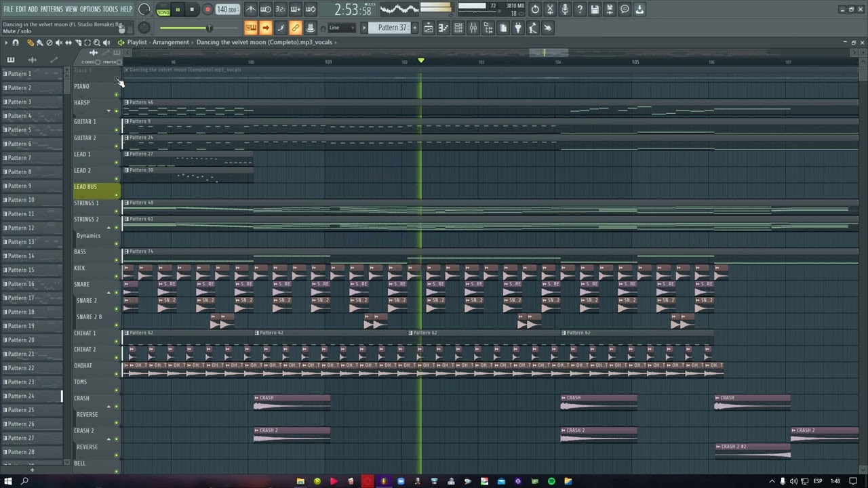Click the 140.000 tempo field

point(227,10)
